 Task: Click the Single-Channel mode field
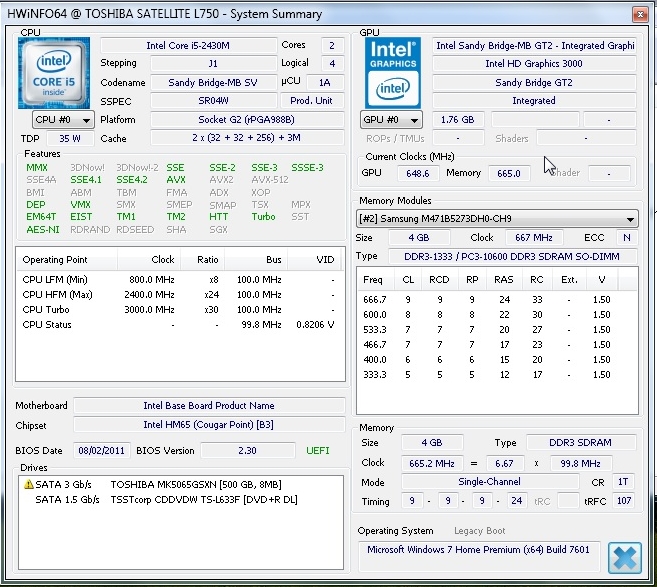(x=489, y=482)
